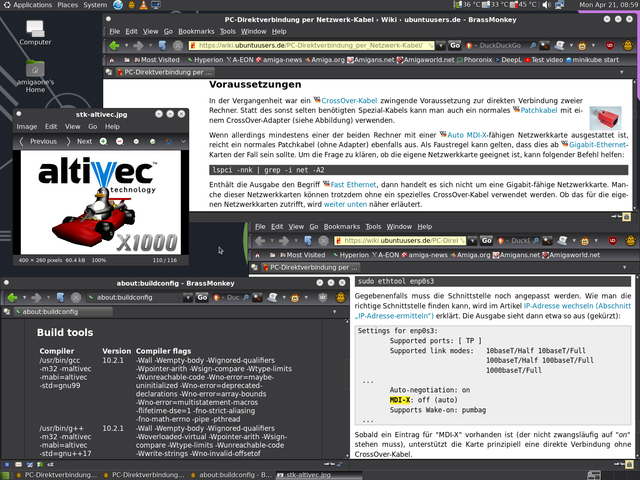Zoom in on the stk-altivec image
Viewport: 640px width, 480px height.
103,141
